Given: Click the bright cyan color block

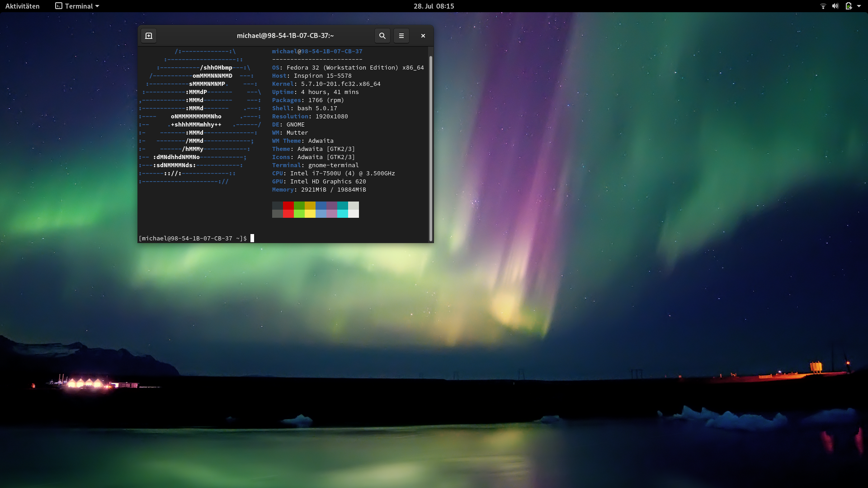Looking at the screenshot, I should click(342, 214).
